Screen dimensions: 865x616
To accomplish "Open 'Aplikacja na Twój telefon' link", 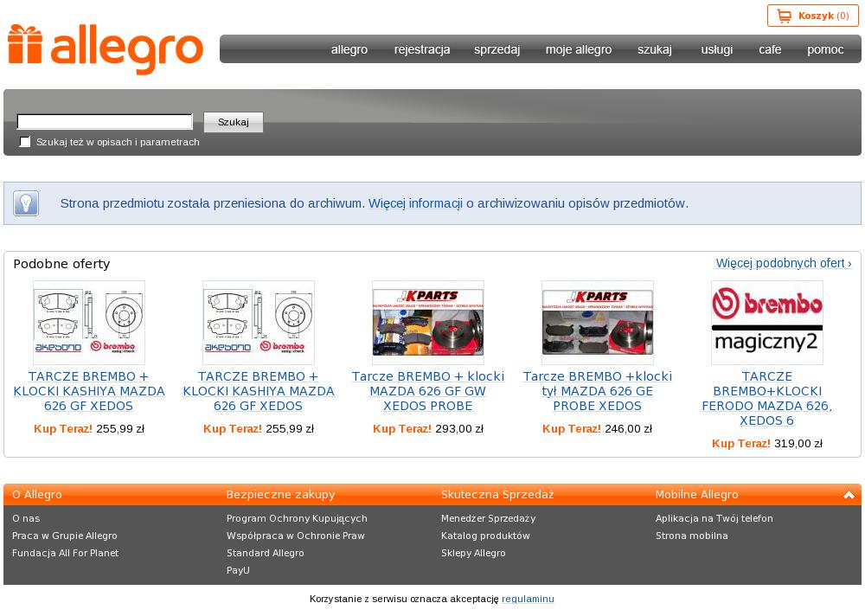I will tap(714, 518).
